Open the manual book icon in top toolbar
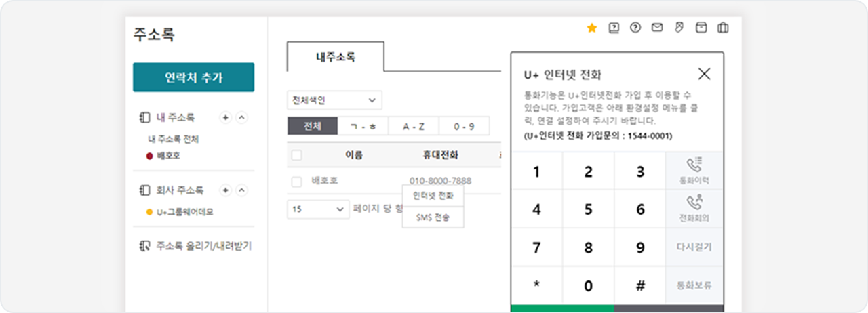The width and height of the screenshot is (868, 313). pyautogui.click(x=614, y=28)
